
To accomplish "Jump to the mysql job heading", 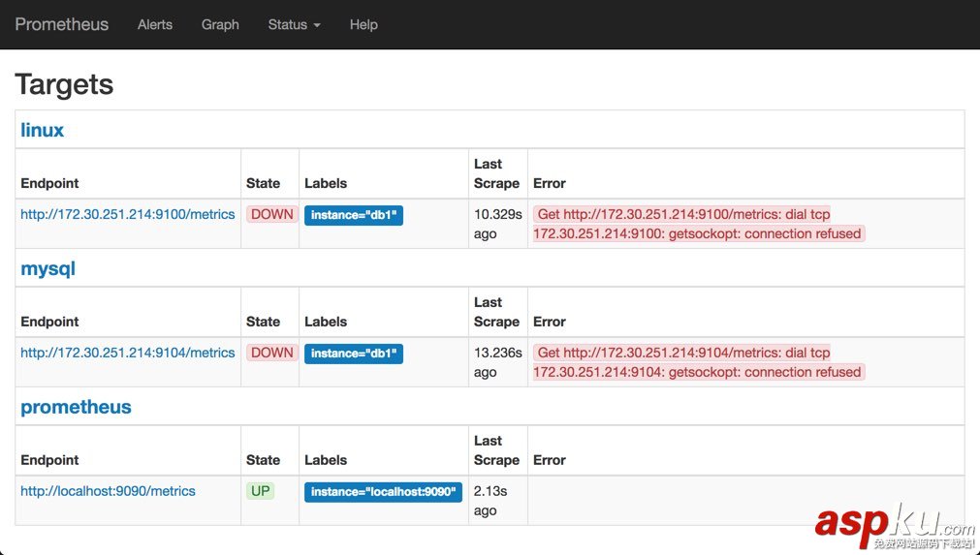I will (x=48, y=268).
